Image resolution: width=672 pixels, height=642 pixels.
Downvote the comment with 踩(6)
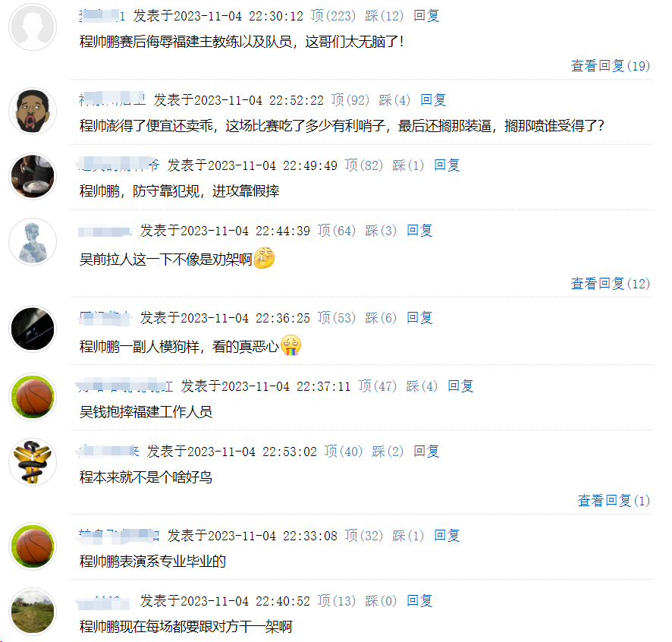click(x=381, y=318)
